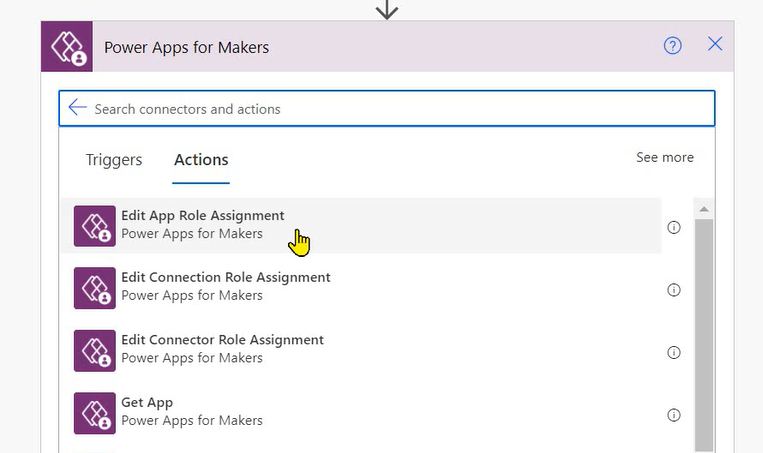This screenshot has width=763, height=453.
Task: Show info for Edit Connection Role Assignment
Action: pos(674,290)
